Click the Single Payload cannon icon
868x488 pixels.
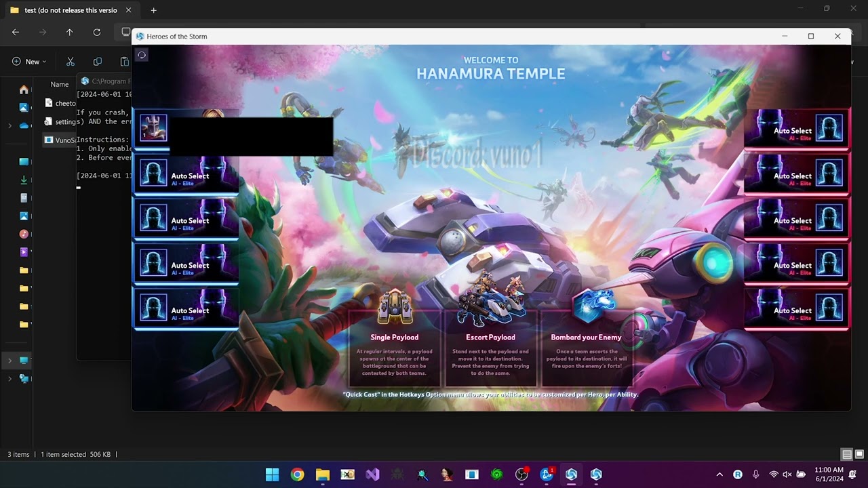395,308
